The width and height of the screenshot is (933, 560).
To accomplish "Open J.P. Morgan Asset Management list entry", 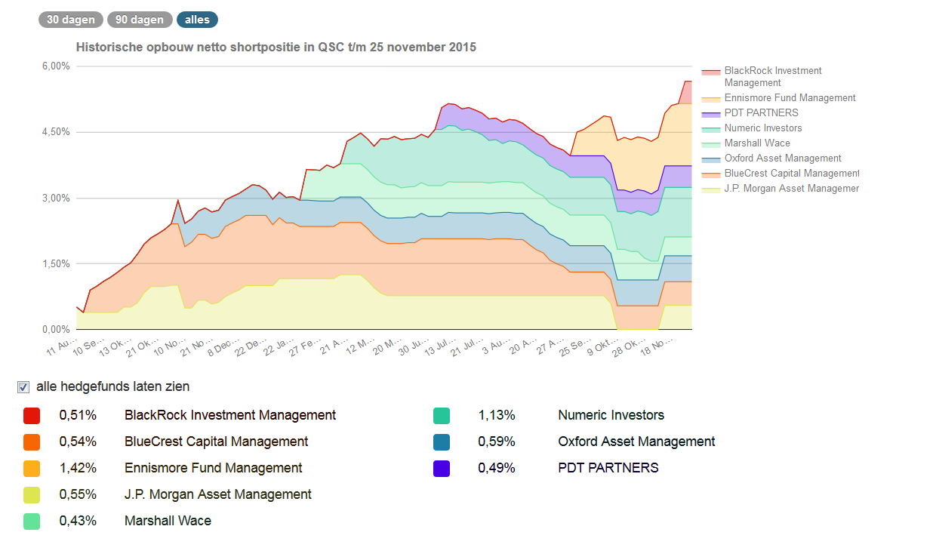I will point(218,494).
